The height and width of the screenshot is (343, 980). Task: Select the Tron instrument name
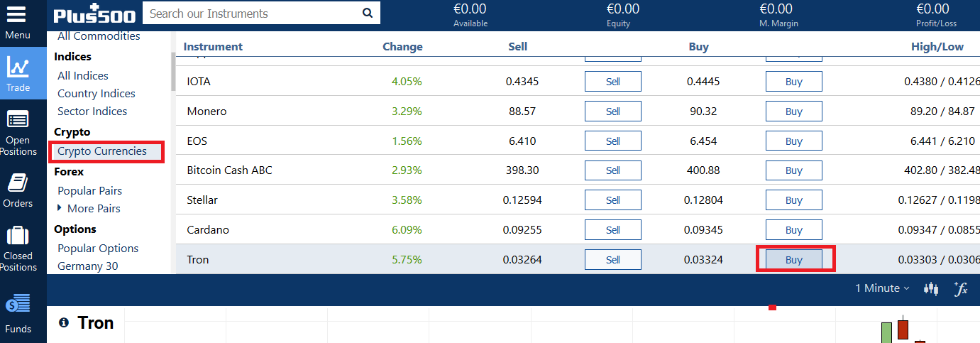(x=198, y=260)
